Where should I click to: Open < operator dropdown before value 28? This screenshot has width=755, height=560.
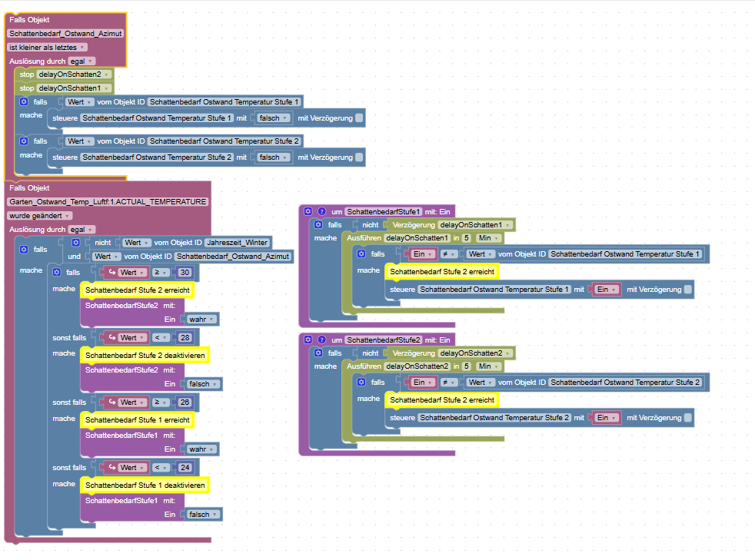tap(161, 338)
